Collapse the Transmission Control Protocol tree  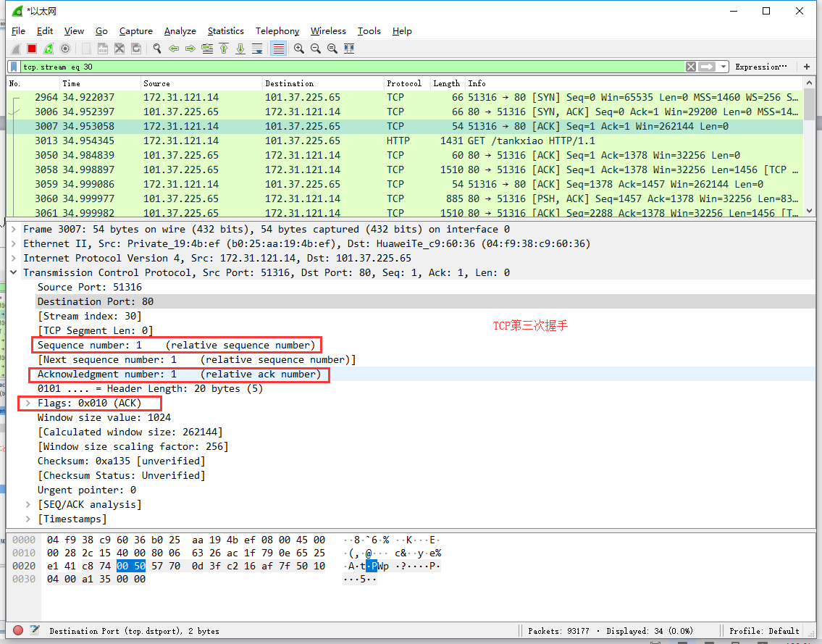pyautogui.click(x=14, y=272)
